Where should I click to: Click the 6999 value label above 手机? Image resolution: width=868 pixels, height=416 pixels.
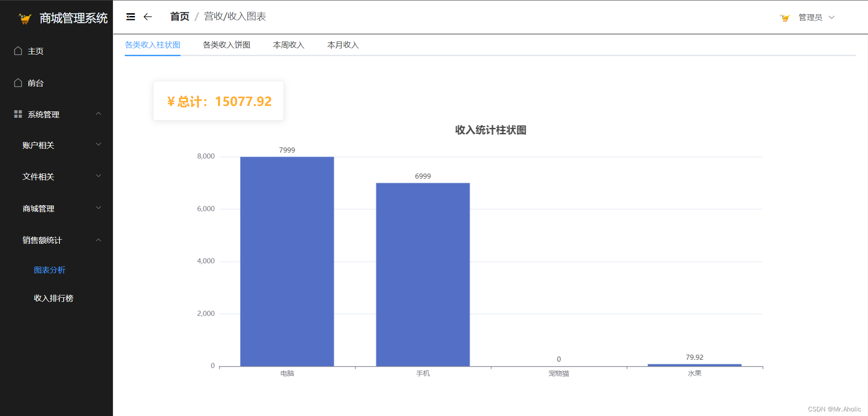[423, 176]
